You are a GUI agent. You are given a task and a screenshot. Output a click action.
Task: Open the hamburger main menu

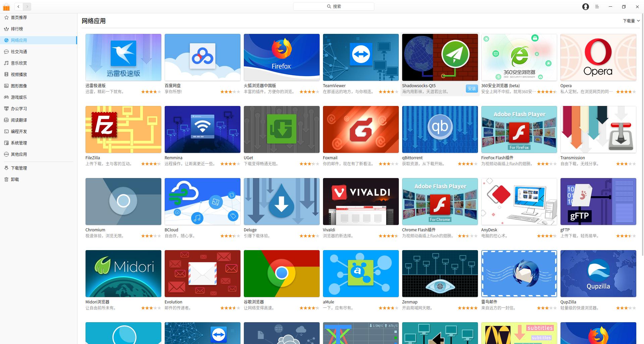[597, 6]
